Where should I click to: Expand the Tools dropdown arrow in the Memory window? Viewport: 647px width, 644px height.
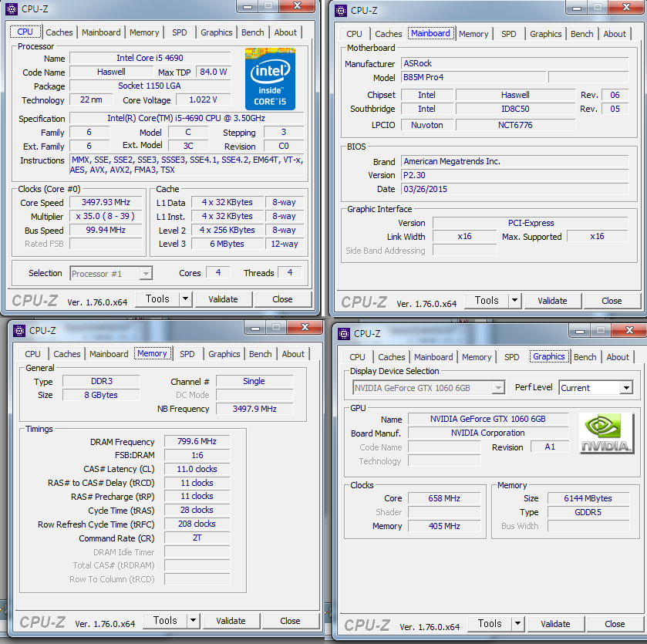click(x=194, y=621)
